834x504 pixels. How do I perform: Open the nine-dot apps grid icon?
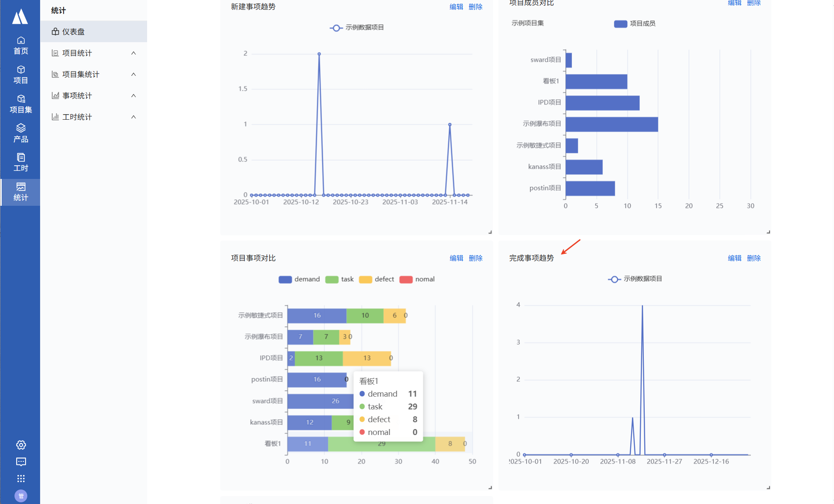pos(21,478)
